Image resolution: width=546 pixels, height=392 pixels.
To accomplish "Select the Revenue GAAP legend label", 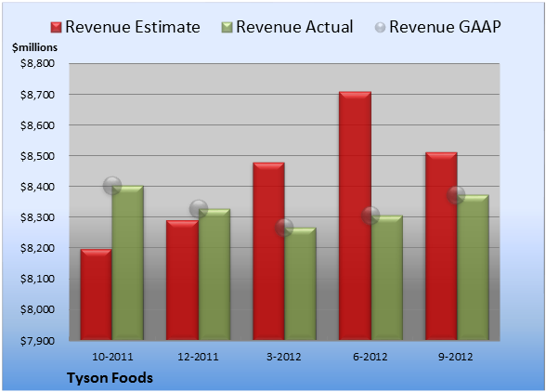I will click(x=445, y=27).
